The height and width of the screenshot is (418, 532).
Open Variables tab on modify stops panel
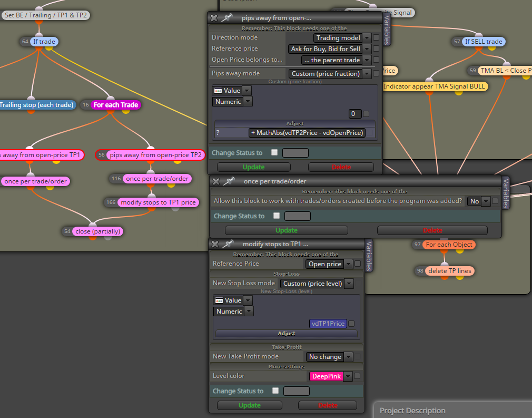pyautogui.click(x=369, y=256)
